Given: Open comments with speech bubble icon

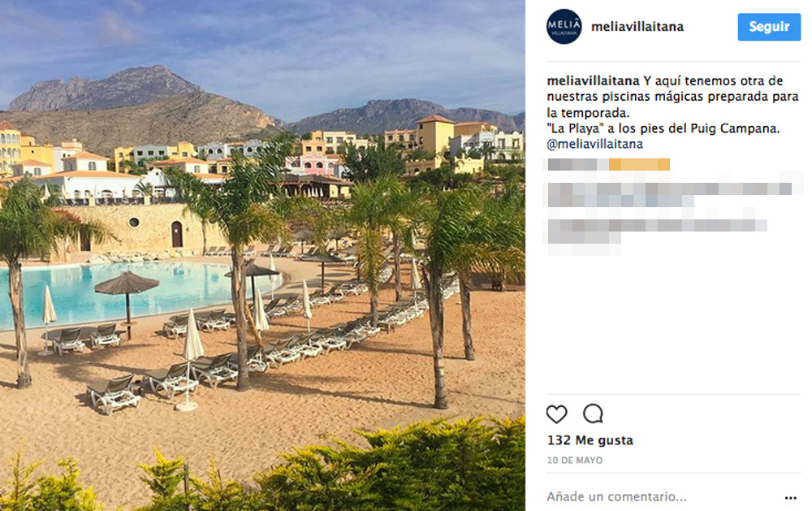Looking at the screenshot, I should pyautogui.click(x=593, y=414).
